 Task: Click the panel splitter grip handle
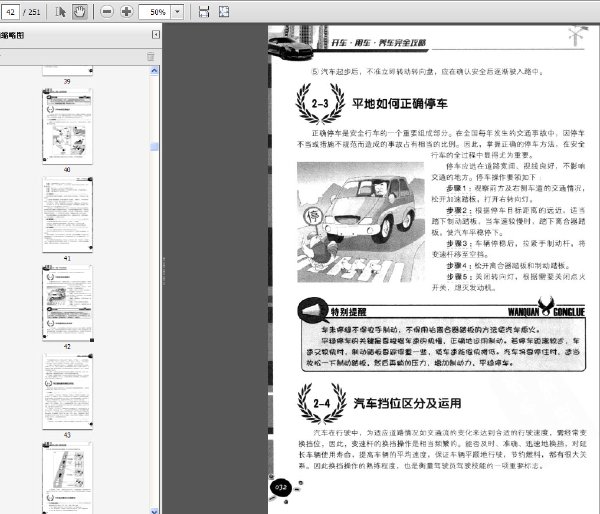(x=164, y=271)
